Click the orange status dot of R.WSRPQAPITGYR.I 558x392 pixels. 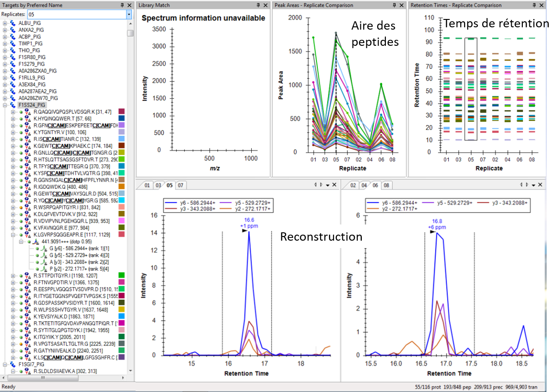pos(21,207)
